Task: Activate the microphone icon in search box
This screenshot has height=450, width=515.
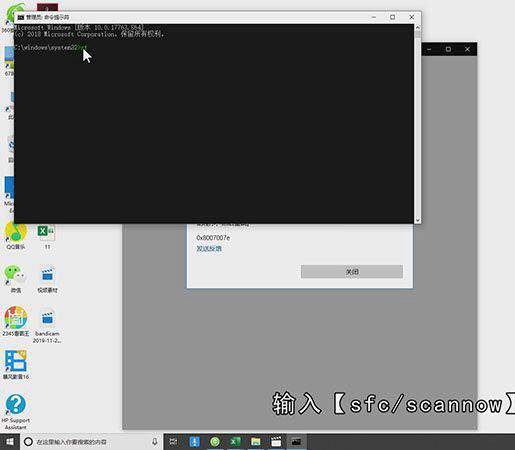Action: coord(155,442)
